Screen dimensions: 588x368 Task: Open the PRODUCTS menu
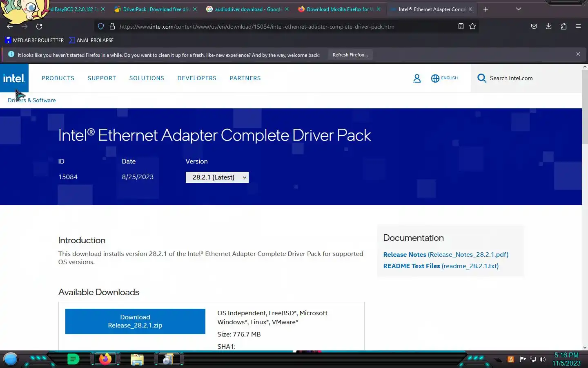(58, 78)
